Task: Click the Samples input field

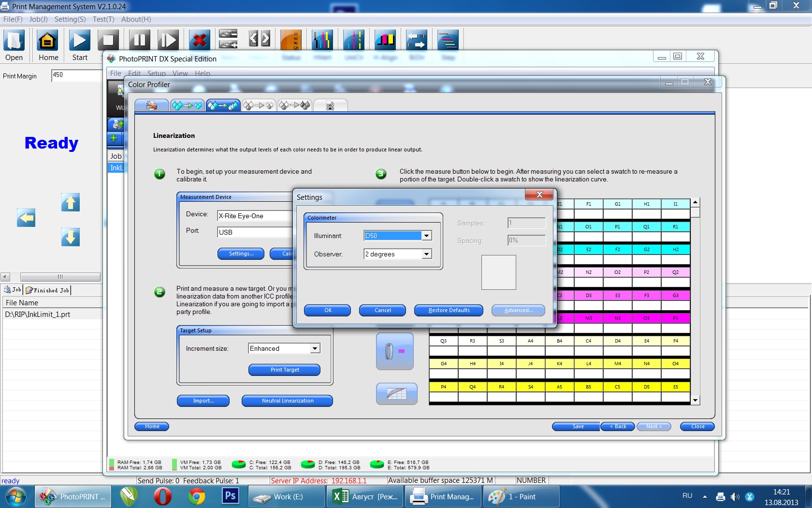Action: 527,223
